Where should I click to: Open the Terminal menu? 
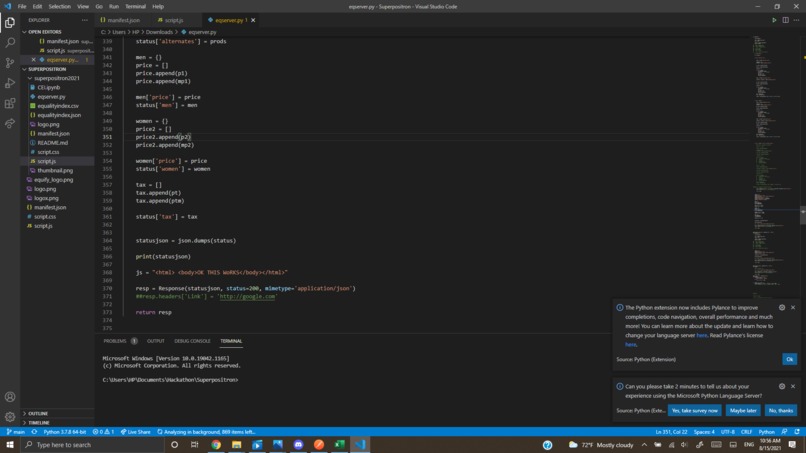(135, 7)
